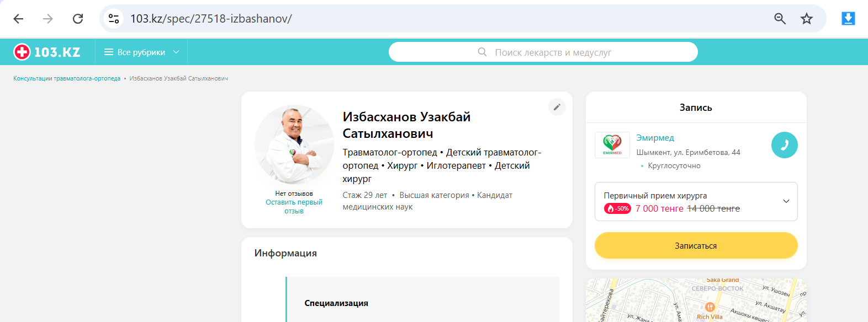The height and width of the screenshot is (322, 868).
Task: Open the zoom magnifier icon in address bar
Action: click(x=780, y=19)
